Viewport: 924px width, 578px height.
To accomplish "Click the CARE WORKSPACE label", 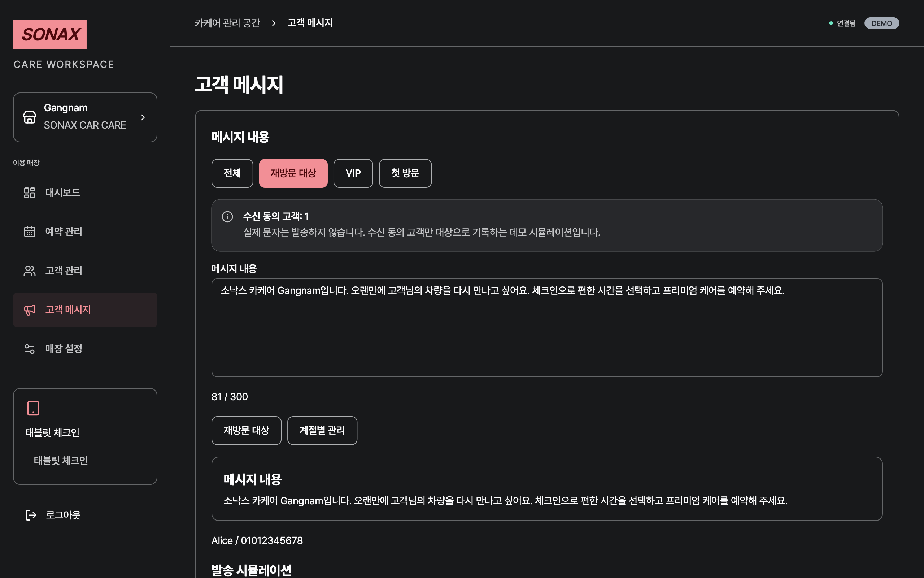I will coord(64,64).
